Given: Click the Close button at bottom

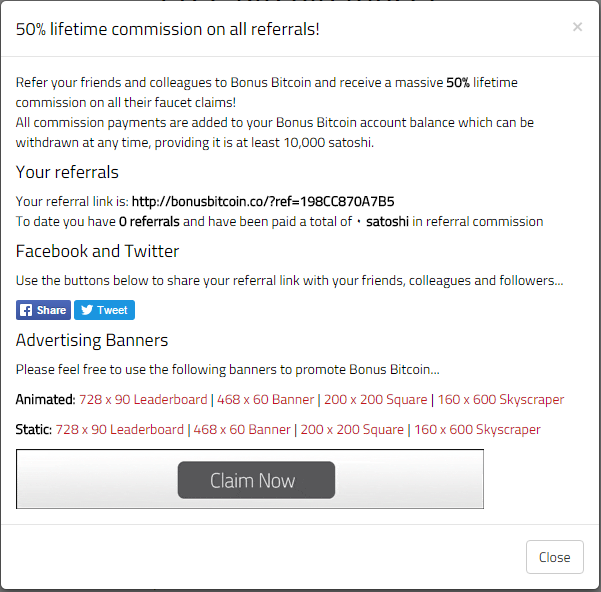Looking at the screenshot, I should pyautogui.click(x=555, y=557).
